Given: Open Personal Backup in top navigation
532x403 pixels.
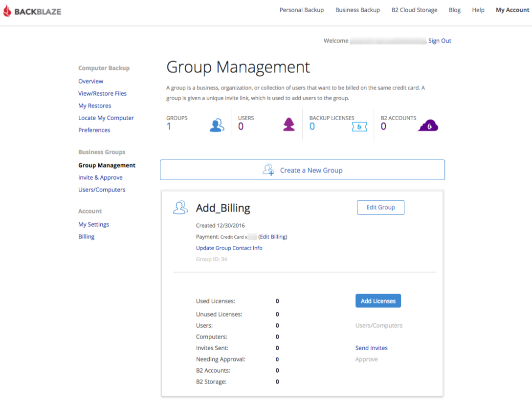Looking at the screenshot, I should point(302,10).
